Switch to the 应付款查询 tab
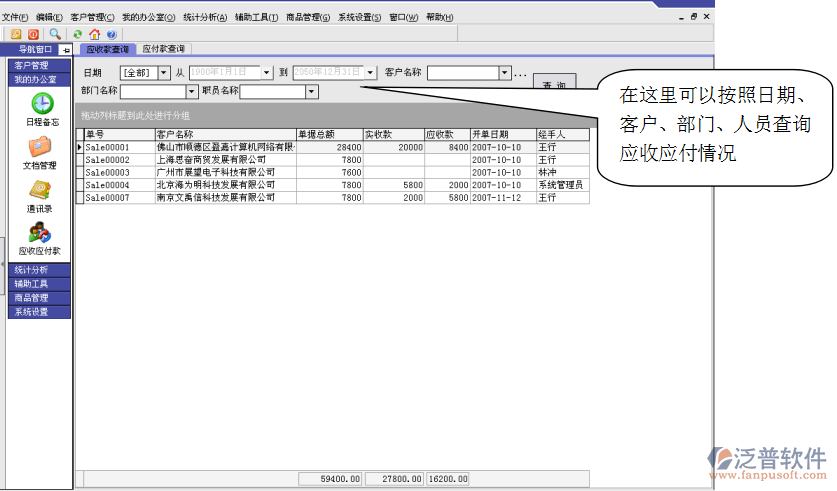 pos(164,49)
